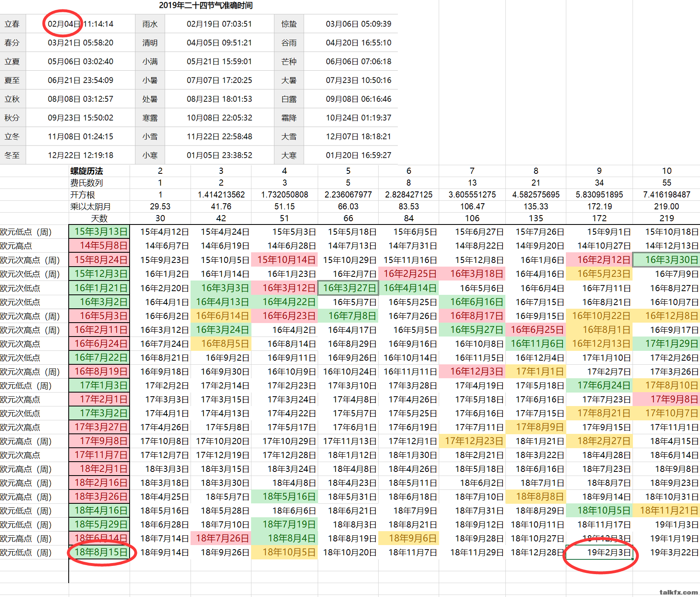Click the 立春 solar term label
The width and height of the screenshot is (700, 597).
coord(12,24)
